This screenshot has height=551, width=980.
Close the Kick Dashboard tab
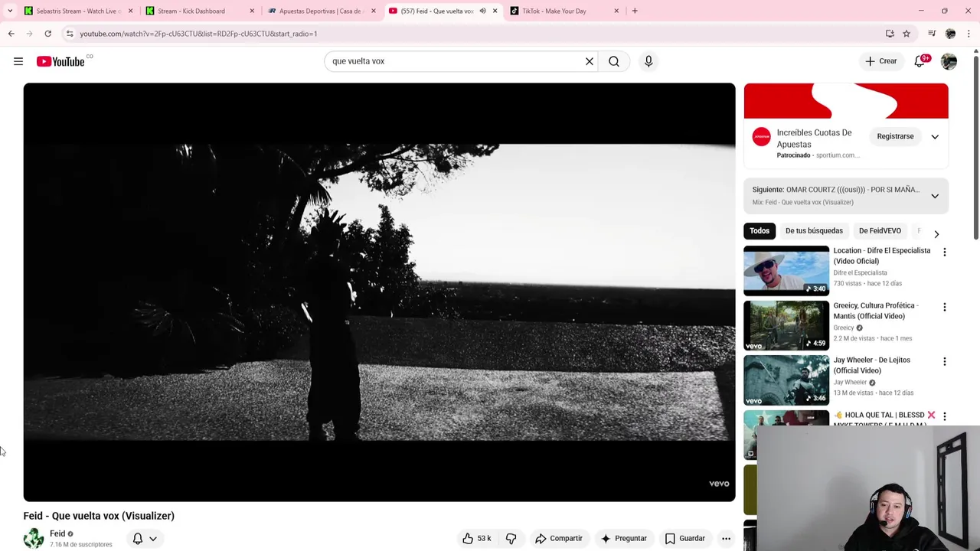tap(252, 11)
